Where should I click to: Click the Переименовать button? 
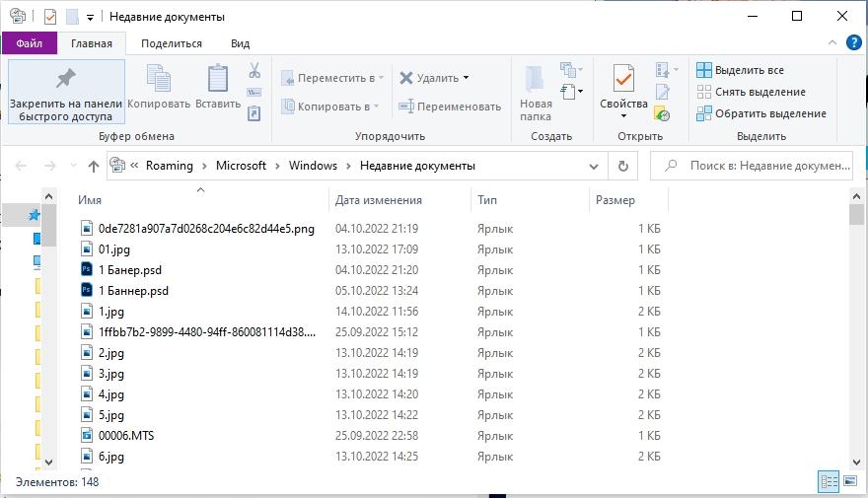pyautogui.click(x=450, y=107)
